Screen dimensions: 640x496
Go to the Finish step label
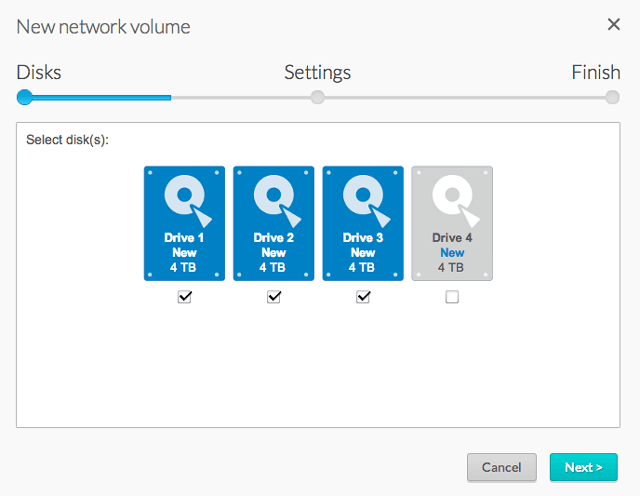click(x=596, y=72)
